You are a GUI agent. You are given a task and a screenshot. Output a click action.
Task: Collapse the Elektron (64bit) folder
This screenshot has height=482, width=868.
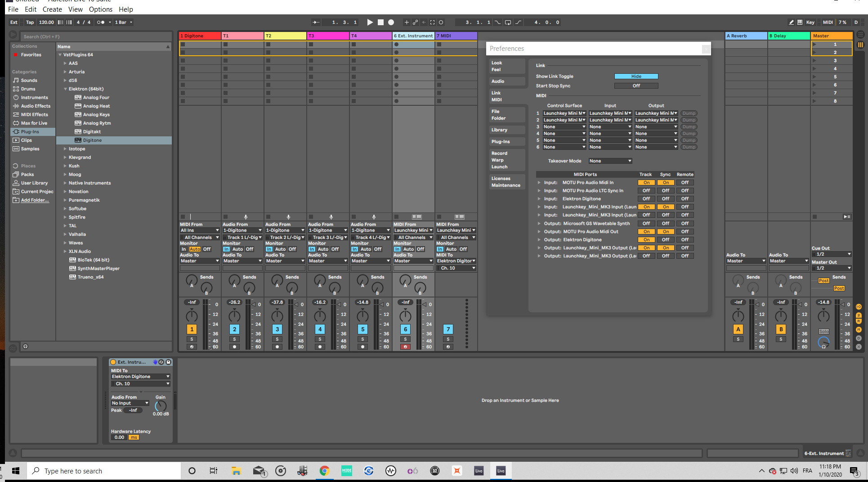click(66, 89)
